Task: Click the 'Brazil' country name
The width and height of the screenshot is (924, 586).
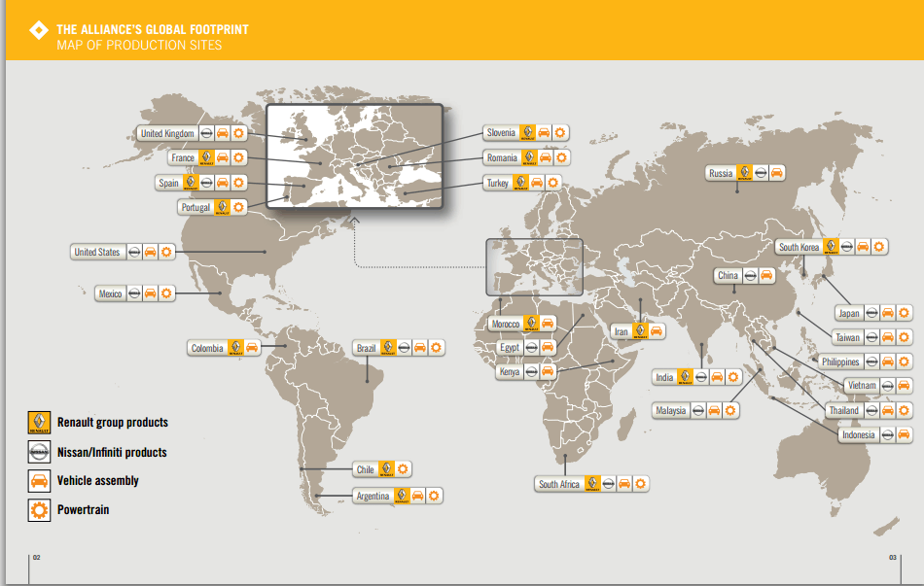Action: [366, 348]
